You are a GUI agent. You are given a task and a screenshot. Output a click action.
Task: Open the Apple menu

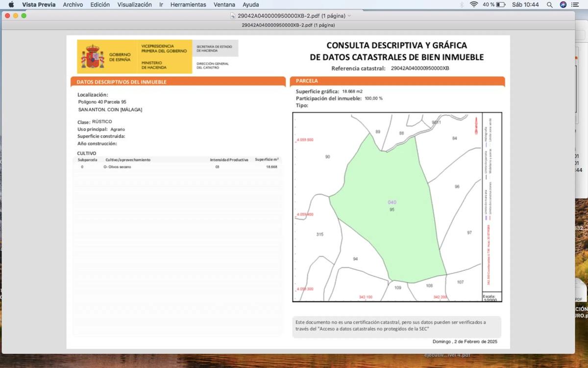tap(11, 4)
